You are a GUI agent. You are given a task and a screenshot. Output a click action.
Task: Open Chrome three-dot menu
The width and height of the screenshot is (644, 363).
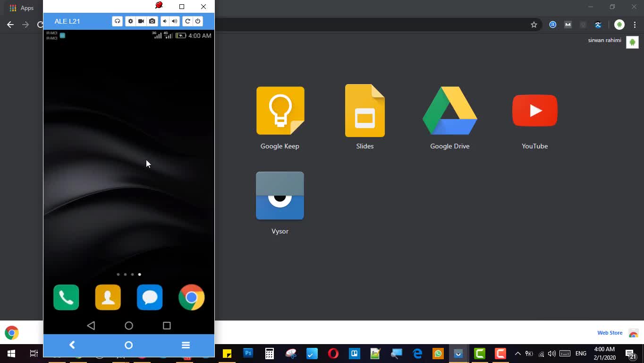tap(635, 25)
